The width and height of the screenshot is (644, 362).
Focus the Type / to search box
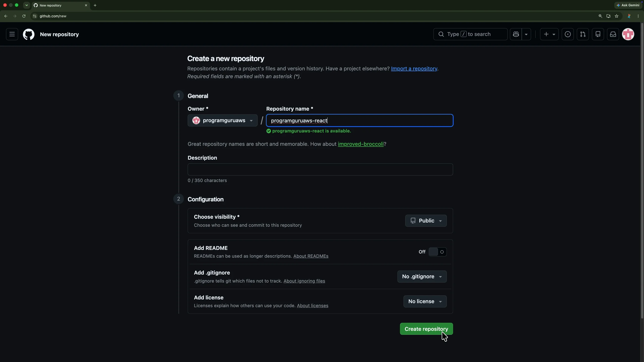(x=470, y=34)
